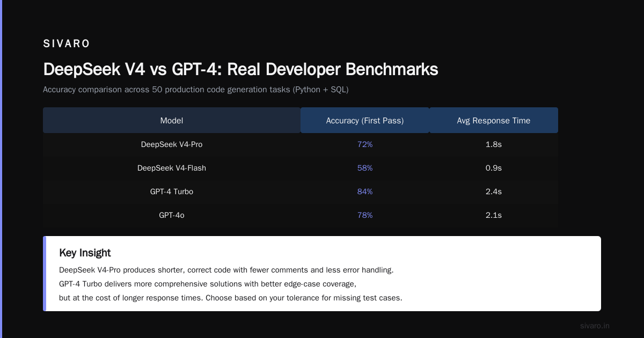Click the 1.8s response time value
The height and width of the screenshot is (338, 644).
pyautogui.click(x=494, y=144)
